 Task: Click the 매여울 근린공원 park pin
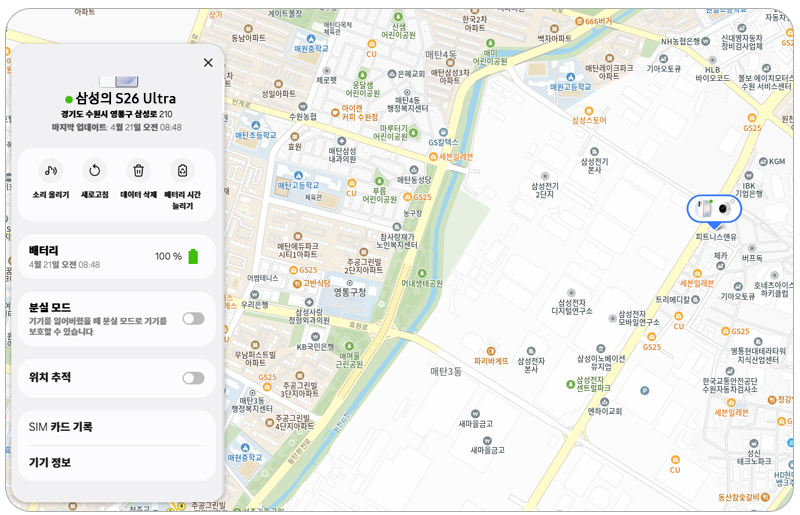tap(349, 346)
